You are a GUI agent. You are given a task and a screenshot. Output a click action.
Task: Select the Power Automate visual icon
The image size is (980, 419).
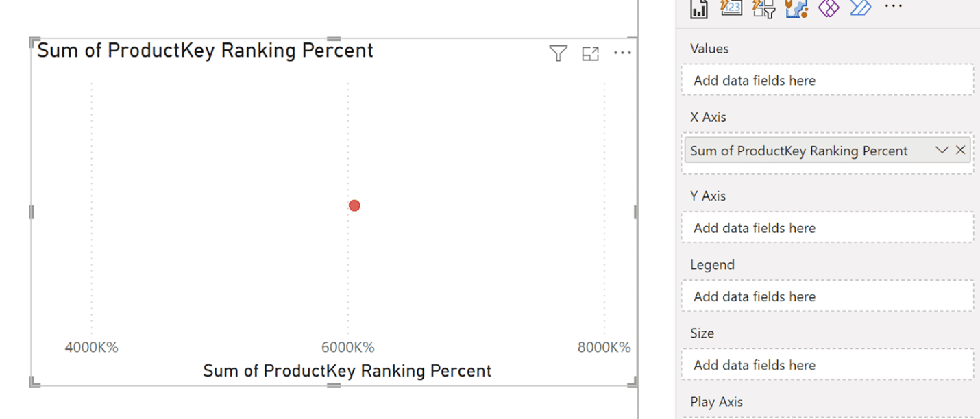pos(860,8)
